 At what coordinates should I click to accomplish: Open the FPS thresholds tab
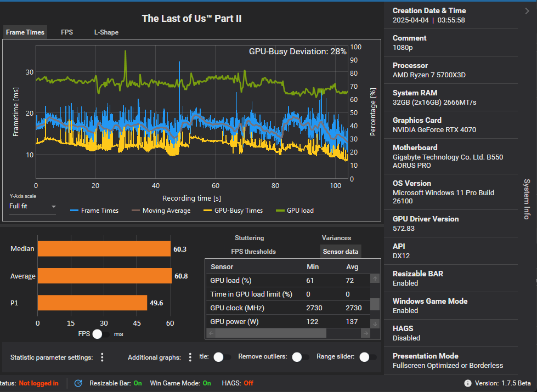click(253, 252)
